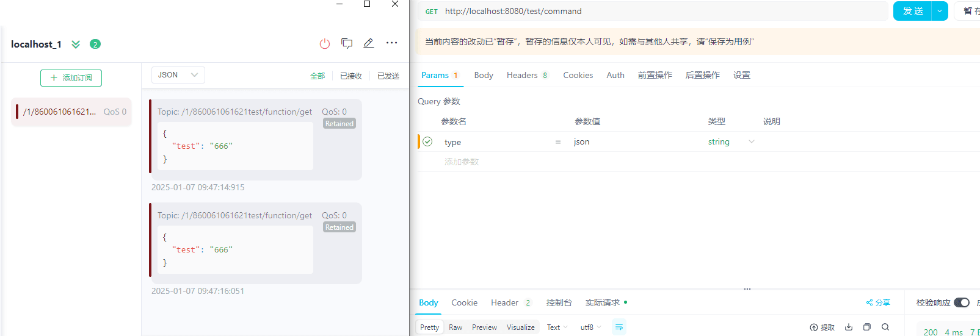
Task: Toggle the word wrap icon
Action: click(619, 327)
